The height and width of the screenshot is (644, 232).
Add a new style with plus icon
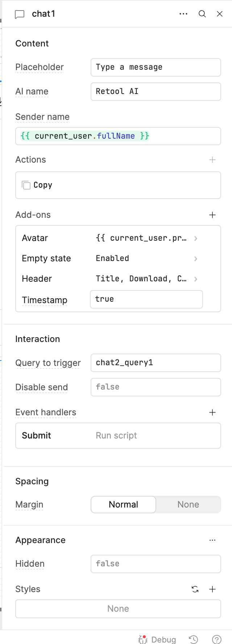pyautogui.click(x=212, y=589)
